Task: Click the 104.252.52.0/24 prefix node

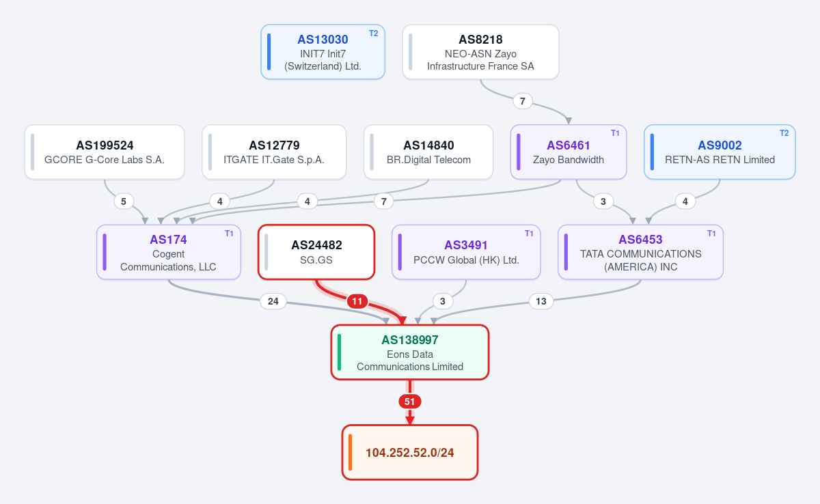Action: [x=410, y=452]
